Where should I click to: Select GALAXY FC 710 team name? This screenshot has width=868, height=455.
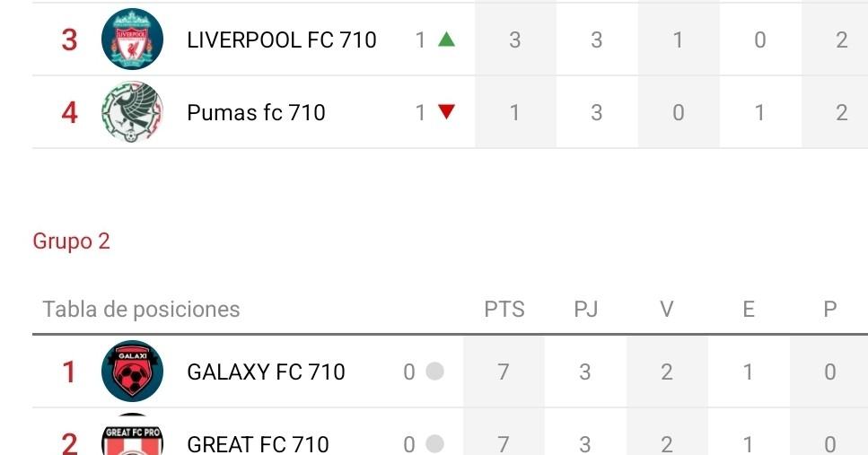(266, 372)
